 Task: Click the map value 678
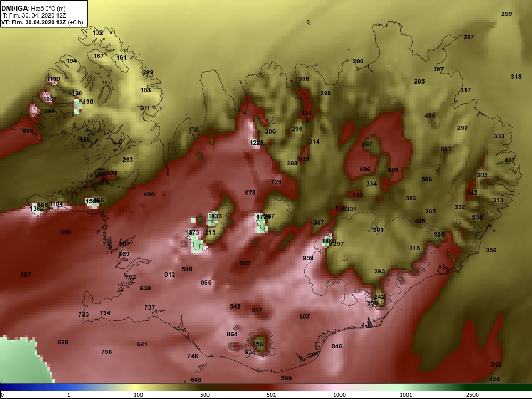(250, 193)
